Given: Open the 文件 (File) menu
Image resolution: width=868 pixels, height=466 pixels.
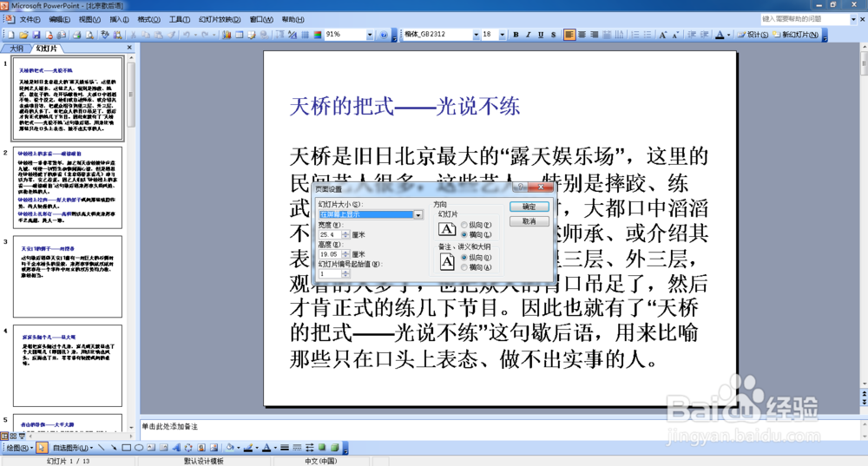Looking at the screenshot, I should (x=30, y=19).
